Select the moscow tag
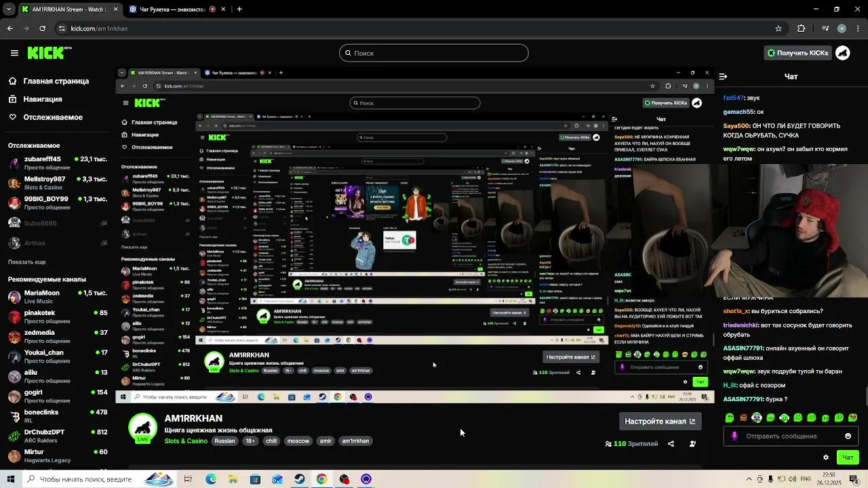 tap(298, 441)
